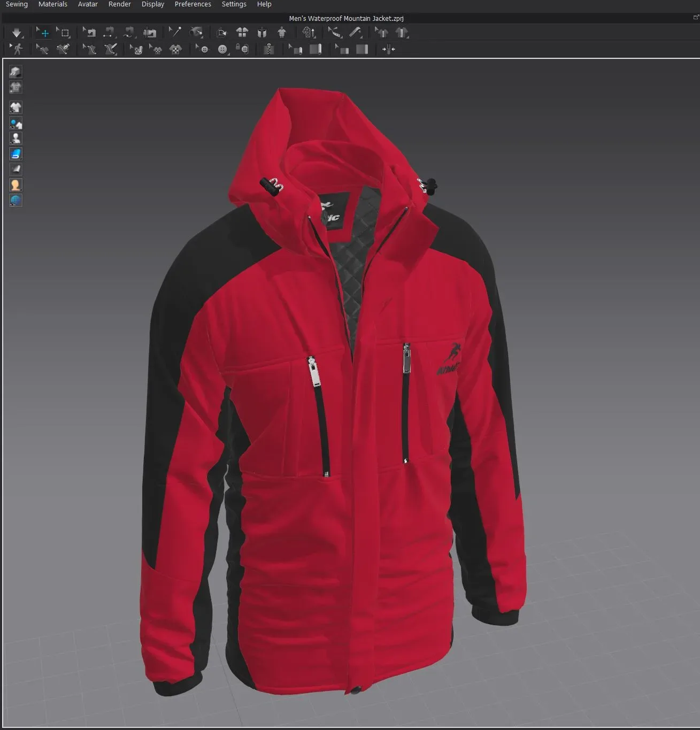Toggle blue dot and shirt display icon

click(x=16, y=124)
